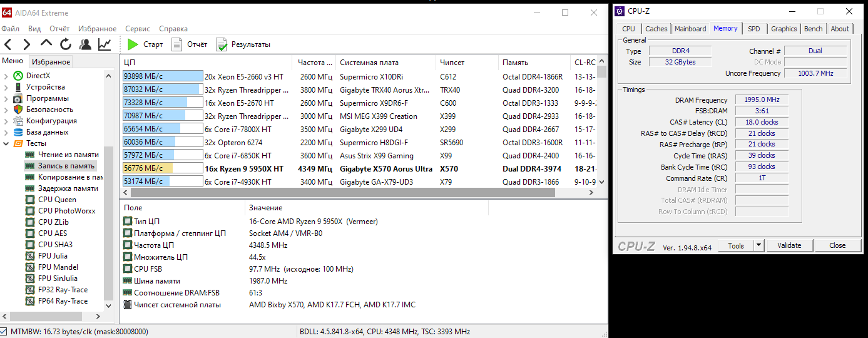This screenshot has height=338, width=868.
Task: Collapse the Тесты tree node
Action: click(x=6, y=143)
